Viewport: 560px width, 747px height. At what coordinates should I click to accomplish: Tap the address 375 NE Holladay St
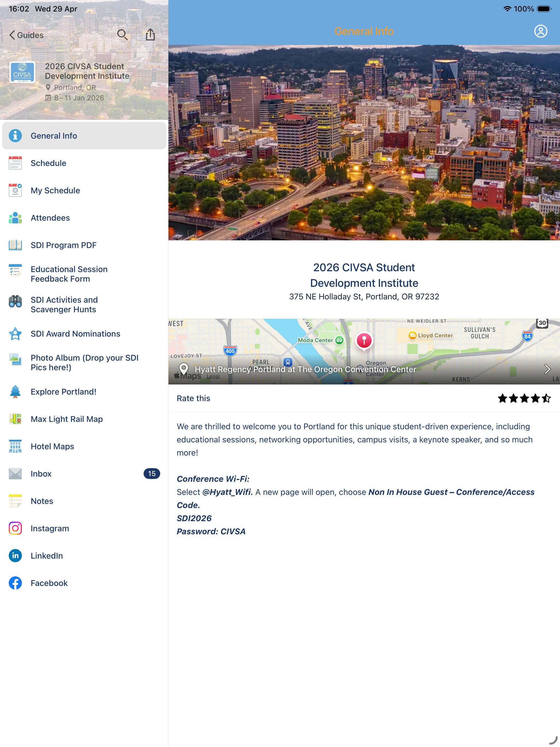364,296
